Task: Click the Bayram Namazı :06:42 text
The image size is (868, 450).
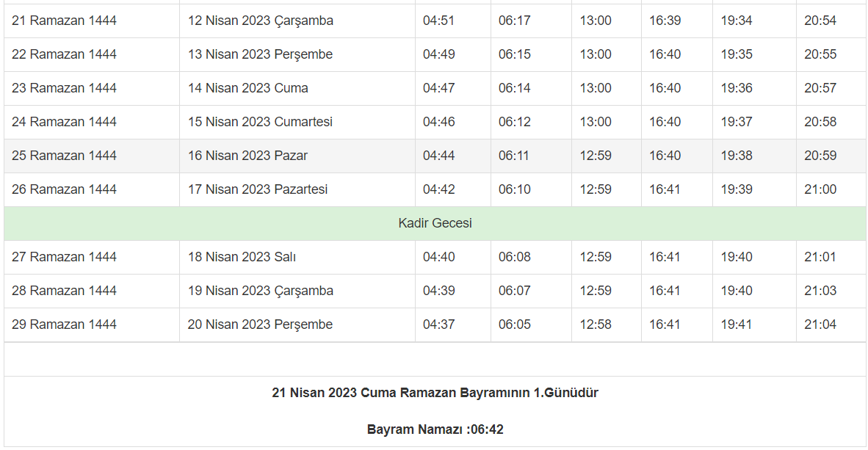Action: (x=435, y=429)
